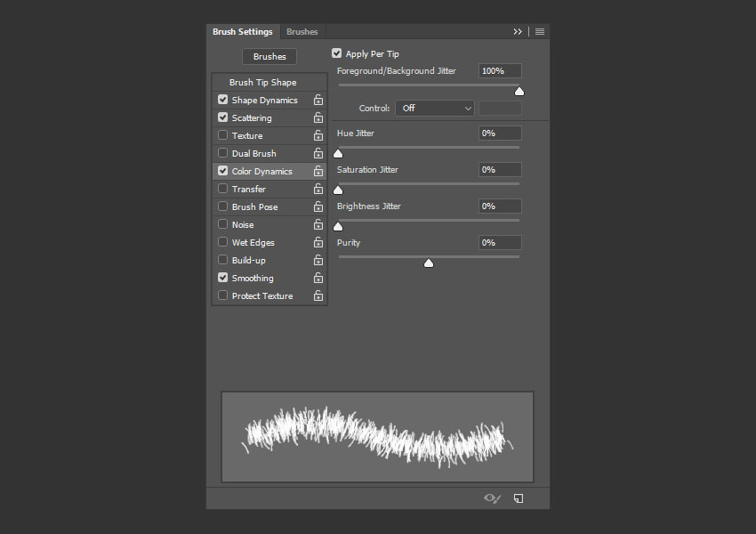
Task: Select the Brush Settings tab
Action: pos(243,30)
